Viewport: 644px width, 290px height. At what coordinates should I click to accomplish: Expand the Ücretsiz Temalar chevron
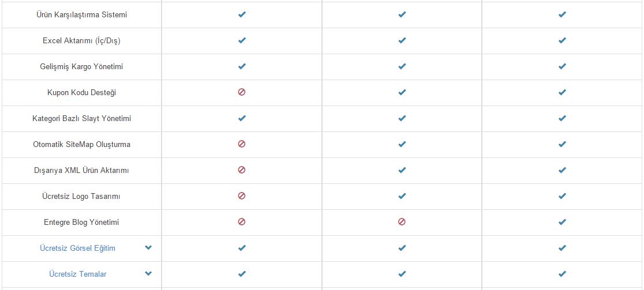pyautogui.click(x=148, y=273)
